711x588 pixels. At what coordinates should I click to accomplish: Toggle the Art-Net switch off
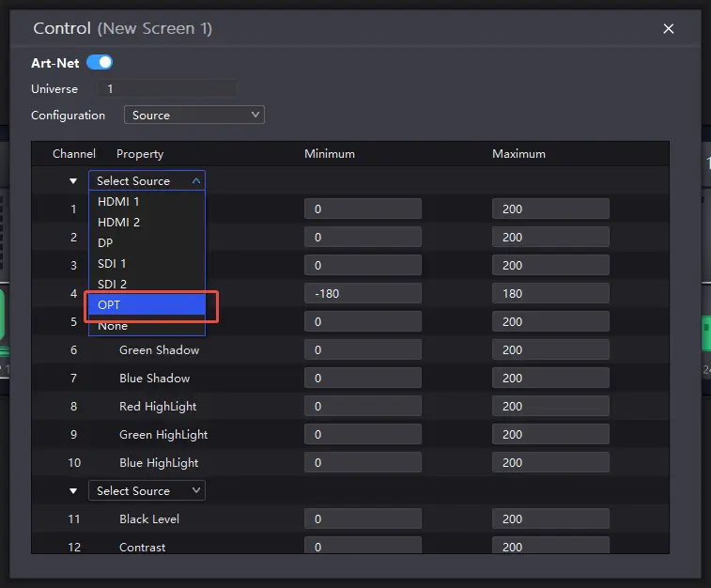[x=99, y=63]
